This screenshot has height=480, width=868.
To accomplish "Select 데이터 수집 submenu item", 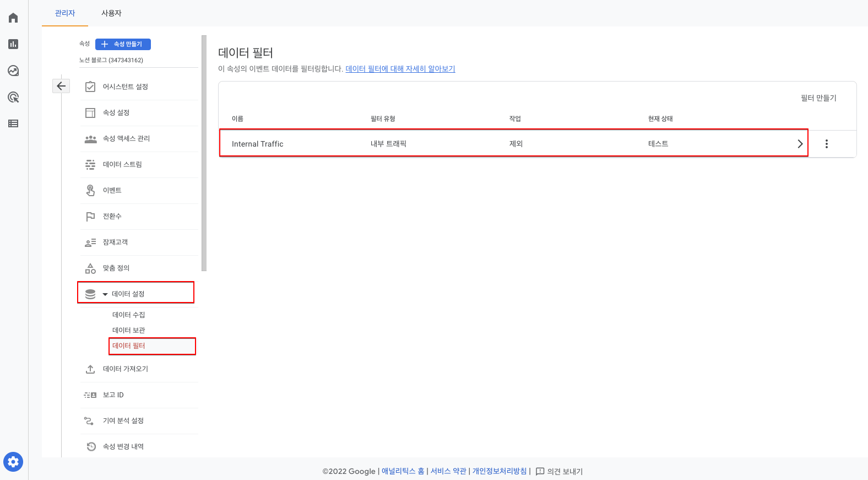I will click(129, 315).
